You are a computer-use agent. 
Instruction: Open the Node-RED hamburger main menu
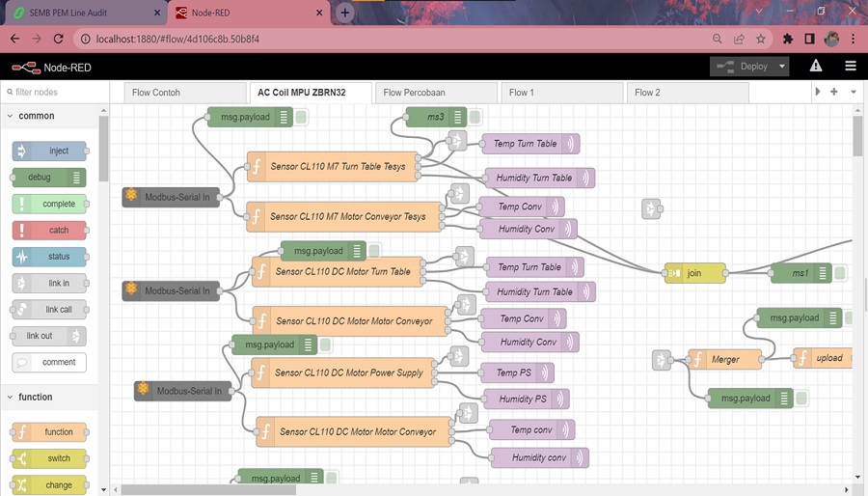[x=851, y=67]
